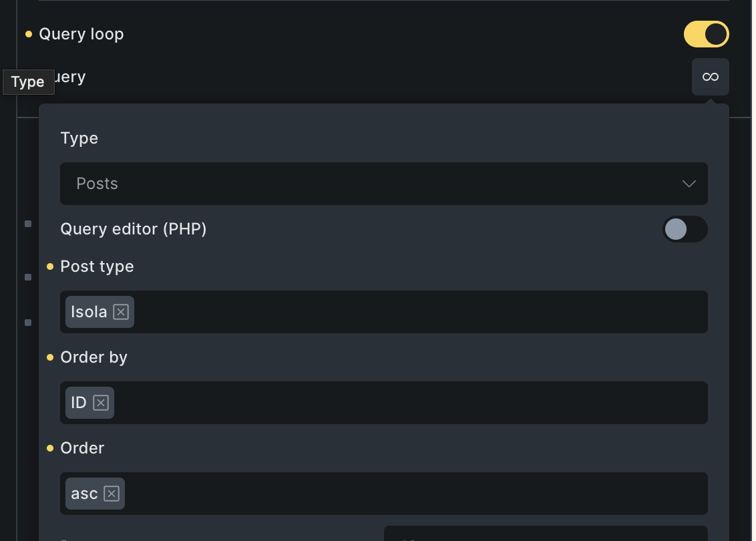This screenshot has width=756, height=541.
Task: Open the Post type multi-select field
Action: coord(414,312)
